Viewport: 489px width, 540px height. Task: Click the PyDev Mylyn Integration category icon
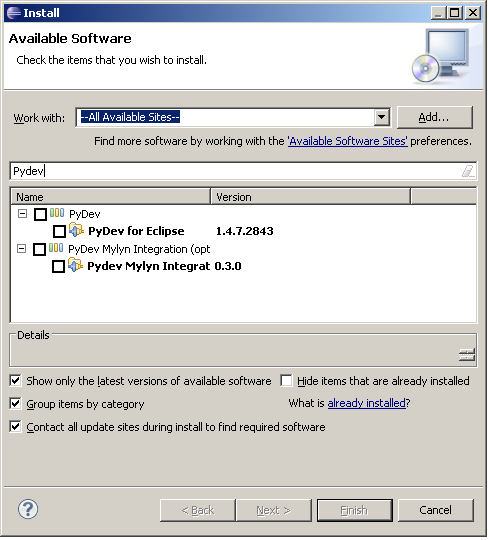[56, 248]
